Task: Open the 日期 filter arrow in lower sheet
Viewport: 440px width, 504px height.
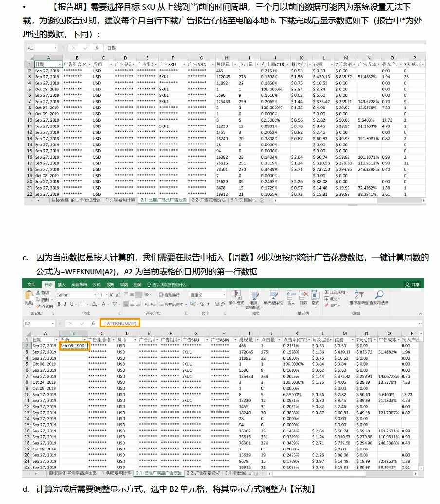Action: (56, 340)
